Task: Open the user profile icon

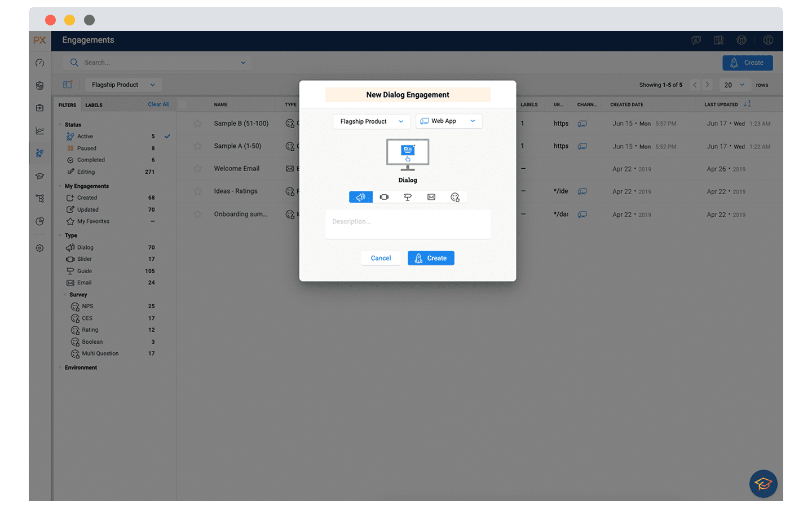Action: point(768,40)
